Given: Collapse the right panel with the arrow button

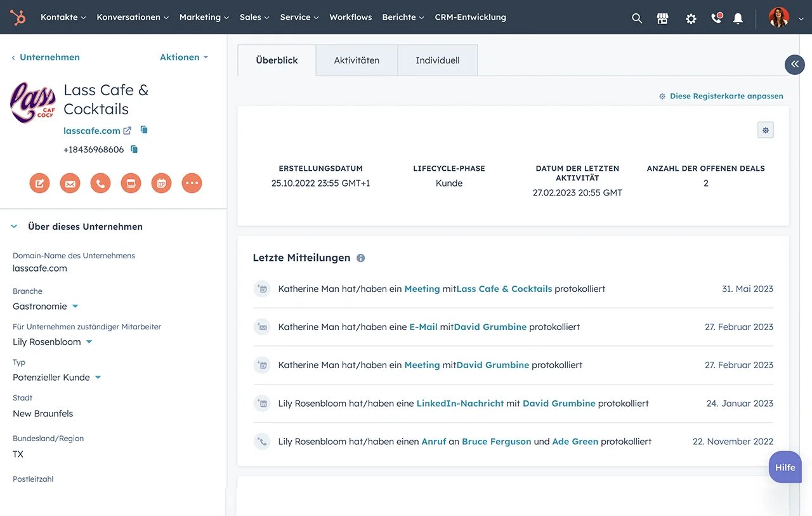Looking at the screenshot, I should click(x=794, y=64).
